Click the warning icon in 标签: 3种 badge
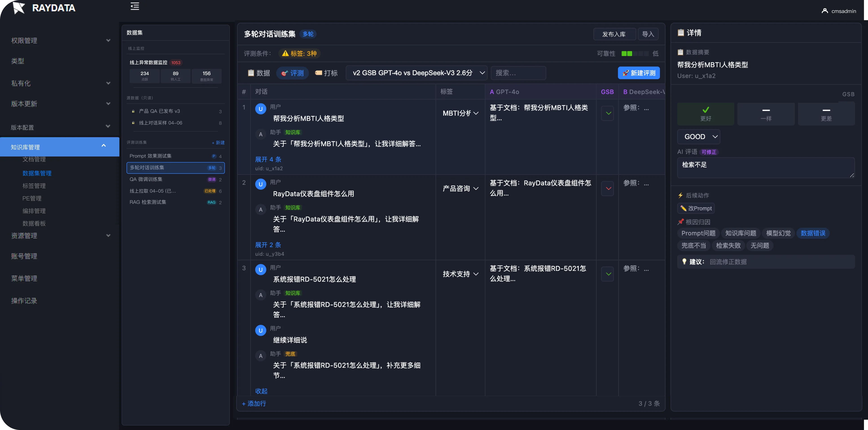This screenshot has width=868, height=430. pyautogui.click(x=285, y=53)
